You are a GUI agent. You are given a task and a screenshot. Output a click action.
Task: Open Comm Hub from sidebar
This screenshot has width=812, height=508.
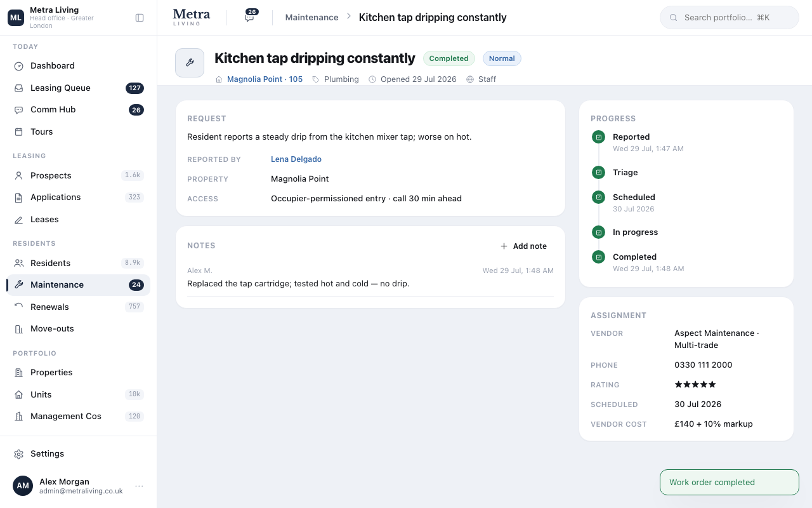79,110
